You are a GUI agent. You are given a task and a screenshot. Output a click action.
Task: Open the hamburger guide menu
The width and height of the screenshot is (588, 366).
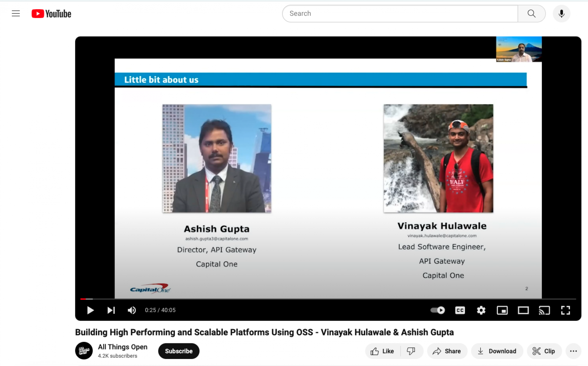[16, 13]
